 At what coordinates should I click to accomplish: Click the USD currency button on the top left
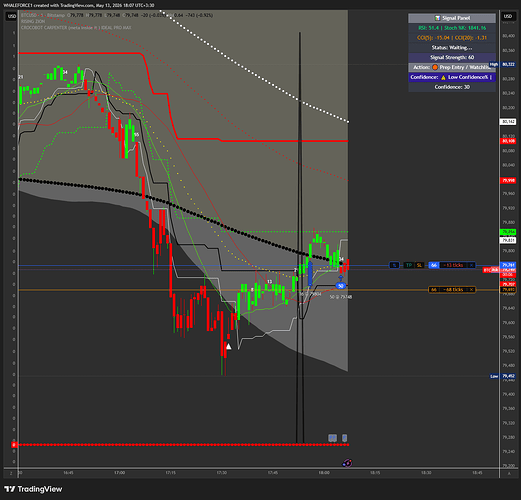[x=12, y=16]
